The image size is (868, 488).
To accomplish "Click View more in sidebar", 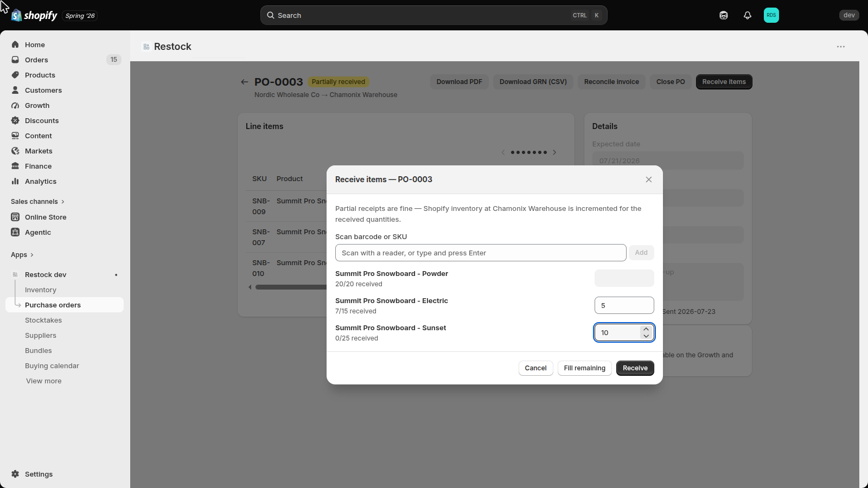I will point(43,381).
